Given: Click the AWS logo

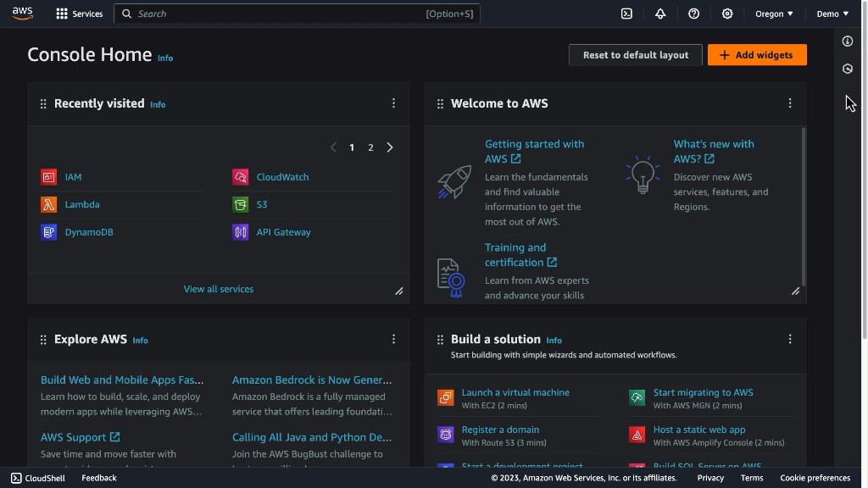Looking at the screenshot, I should [23, 14].
